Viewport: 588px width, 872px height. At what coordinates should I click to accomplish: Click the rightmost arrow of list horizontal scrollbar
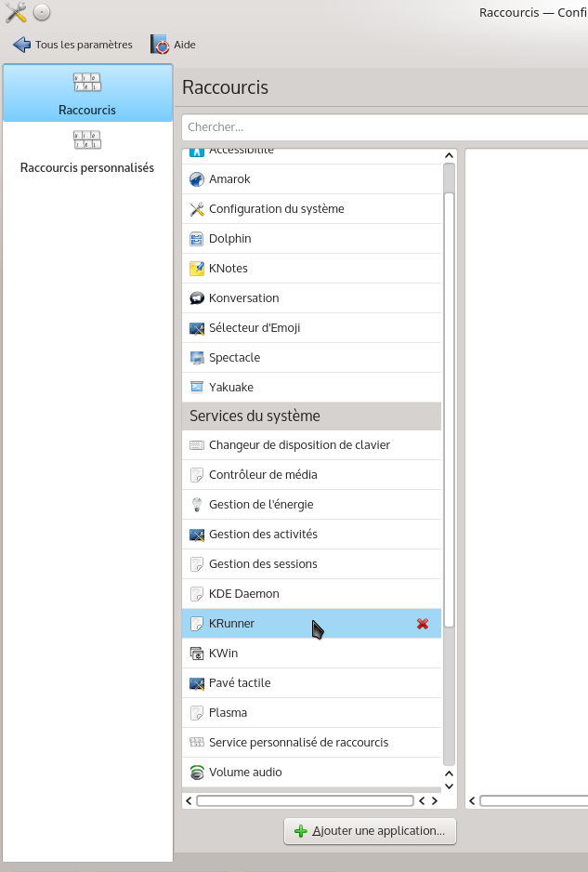435,800
